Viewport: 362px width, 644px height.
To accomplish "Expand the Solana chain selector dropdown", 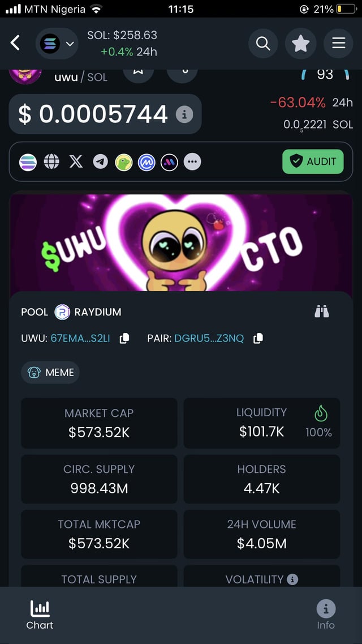I will pos(57,44).
